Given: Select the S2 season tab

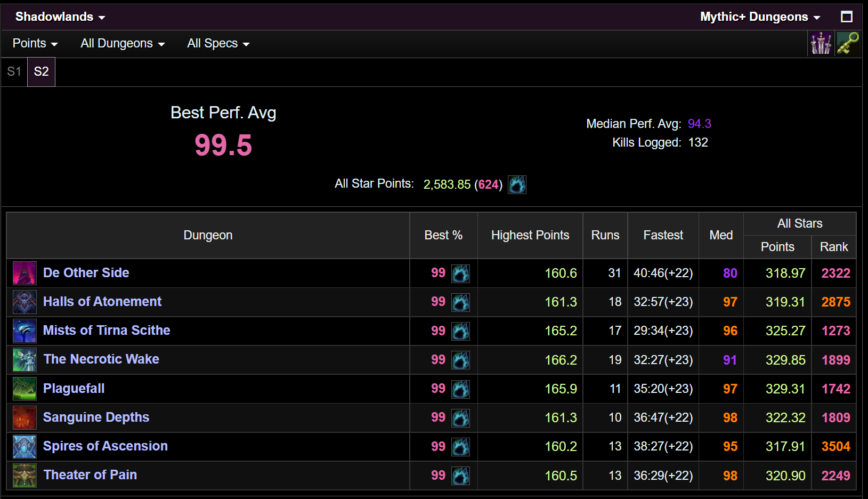Looking at the screenshot, I should tap(41, 71).
